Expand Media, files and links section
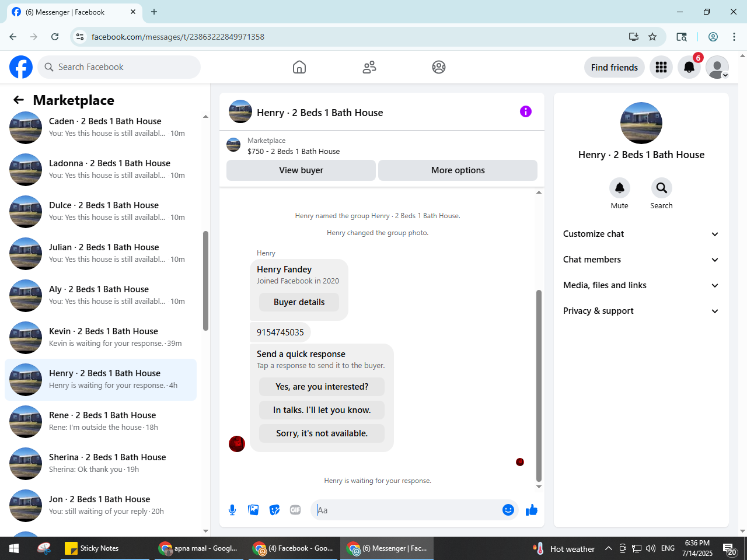Viewport: 747px width, 560px height. tap(641, 285)
